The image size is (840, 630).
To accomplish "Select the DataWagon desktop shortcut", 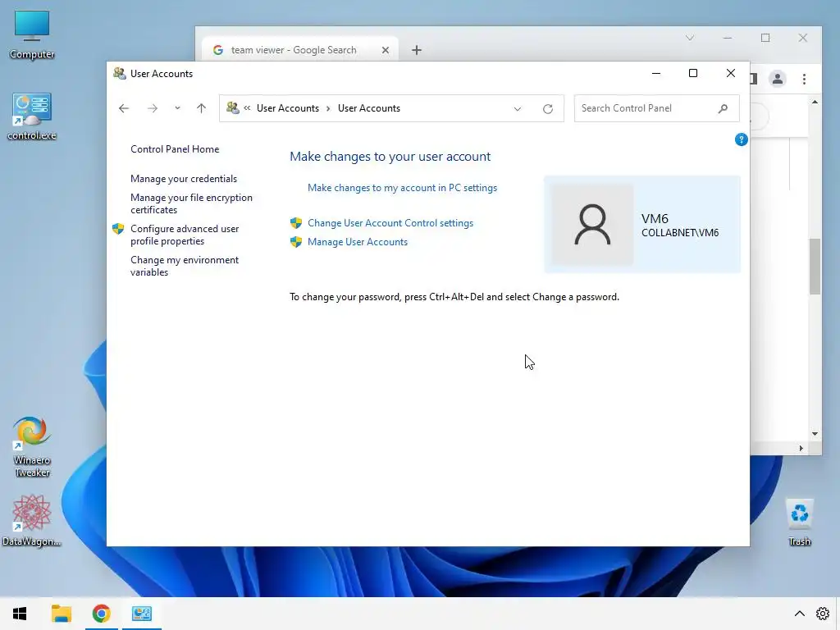I will (x=32, y=521).
